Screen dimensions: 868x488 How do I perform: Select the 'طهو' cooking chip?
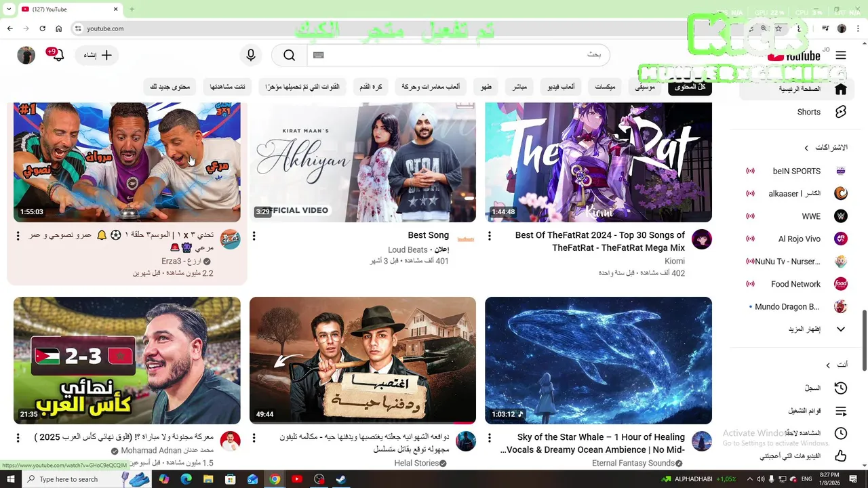point(486,87)
